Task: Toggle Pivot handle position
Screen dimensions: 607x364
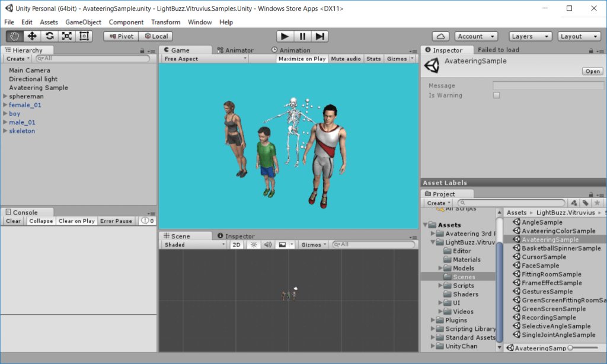Action: [121, 36]
